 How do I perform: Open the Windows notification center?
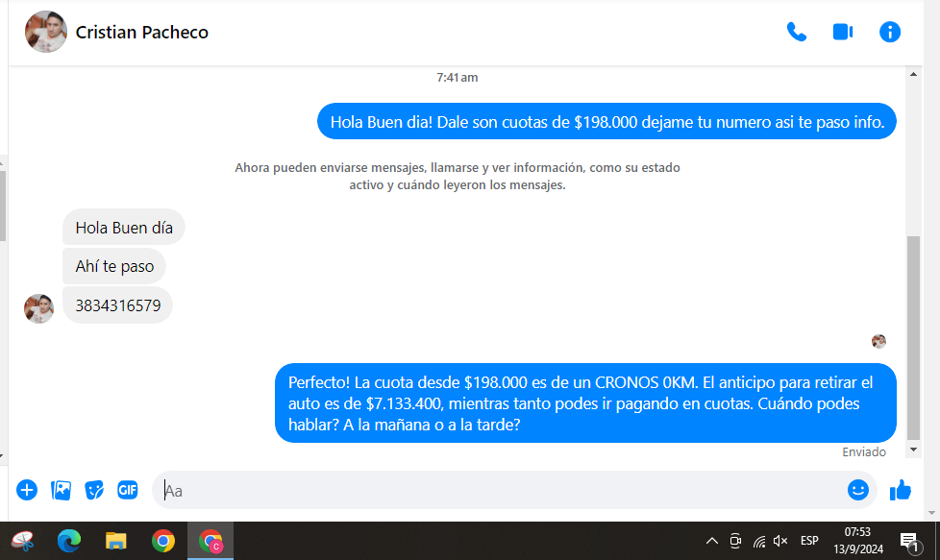[x=909, y=542]
